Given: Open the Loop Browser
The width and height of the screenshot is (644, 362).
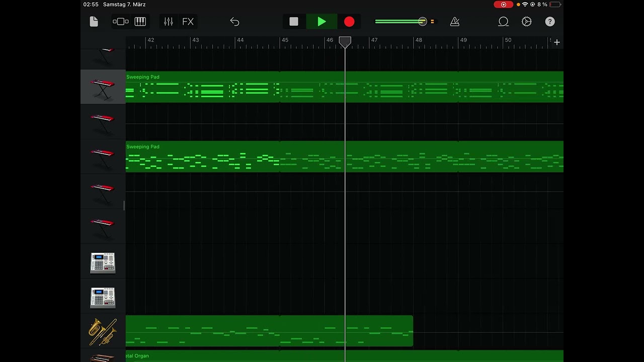Looking at the screenshot, I should click(503, 22).
